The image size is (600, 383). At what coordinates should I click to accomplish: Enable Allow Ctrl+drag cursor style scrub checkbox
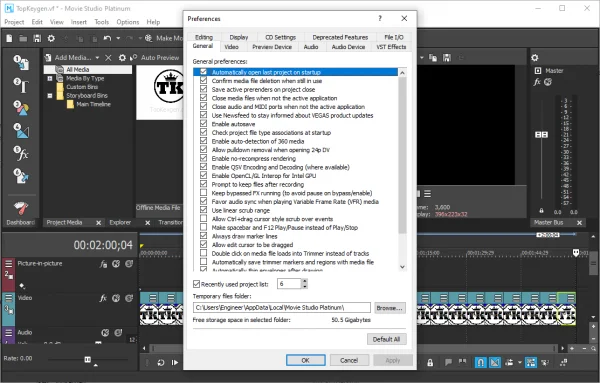204,219
